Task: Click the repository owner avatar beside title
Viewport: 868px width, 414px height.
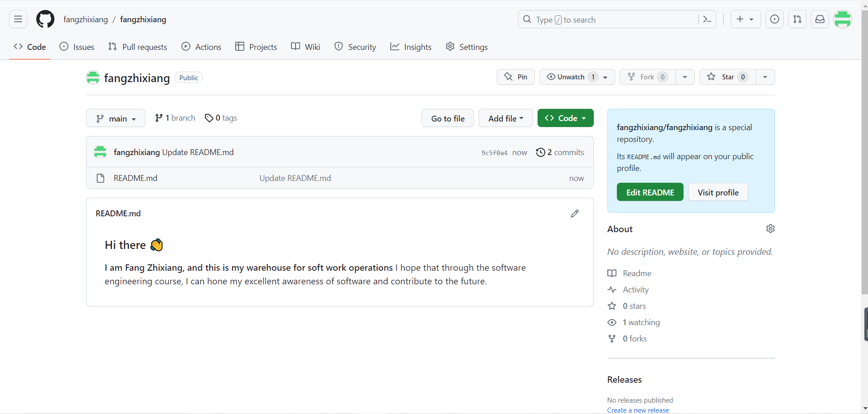Action: (x=93, y=78)
